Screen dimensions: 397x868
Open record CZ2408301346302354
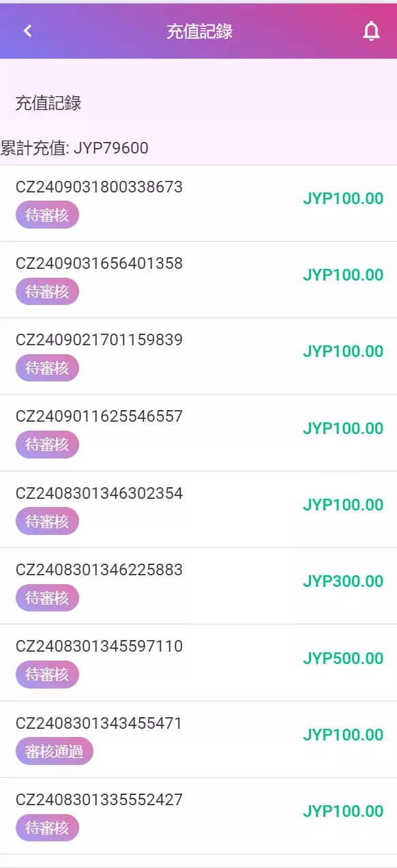click(198, 509)
